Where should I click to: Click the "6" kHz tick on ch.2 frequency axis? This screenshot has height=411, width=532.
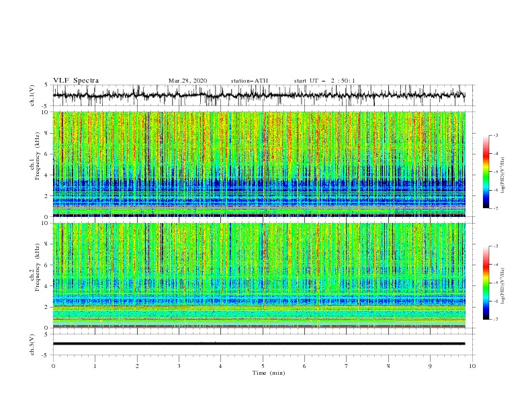[x=48, y=265]
